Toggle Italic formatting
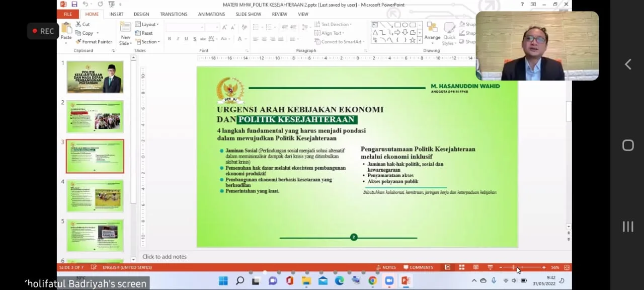The height and width of the screenshot is (290, 644). pos(178,39)
